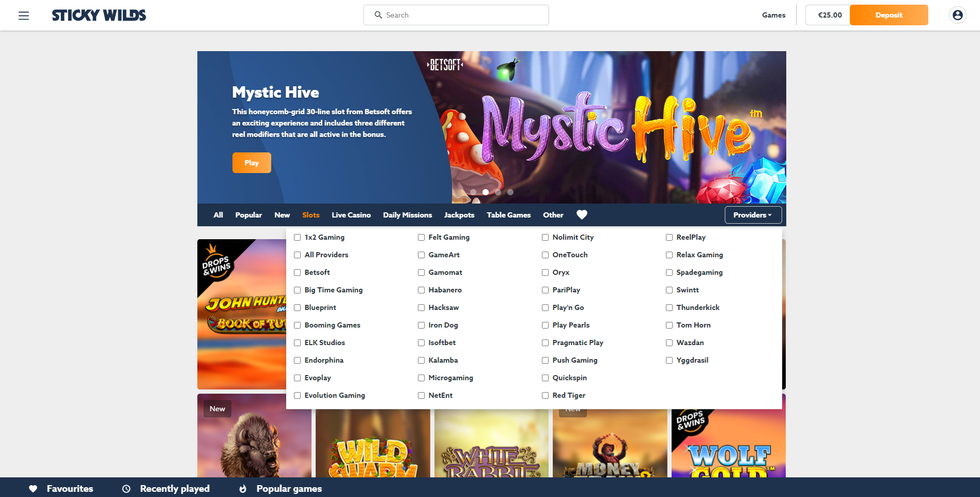Check the Pragmatic Play provider
Viewport: 980px width, 497px height.
(546, 343)
